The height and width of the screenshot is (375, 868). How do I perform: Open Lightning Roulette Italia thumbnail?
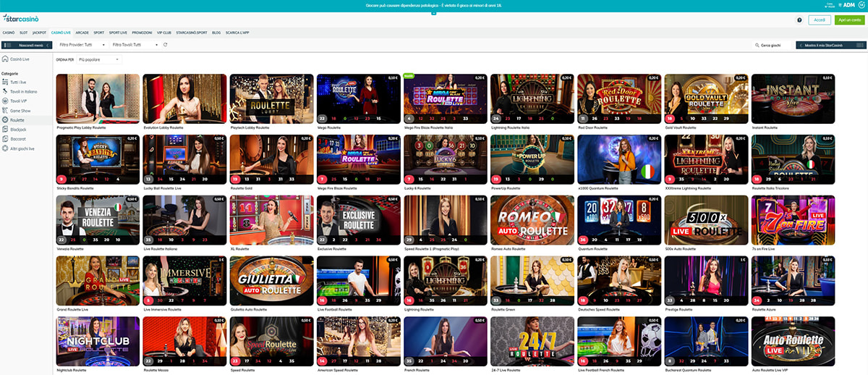(x=532, y=98)
